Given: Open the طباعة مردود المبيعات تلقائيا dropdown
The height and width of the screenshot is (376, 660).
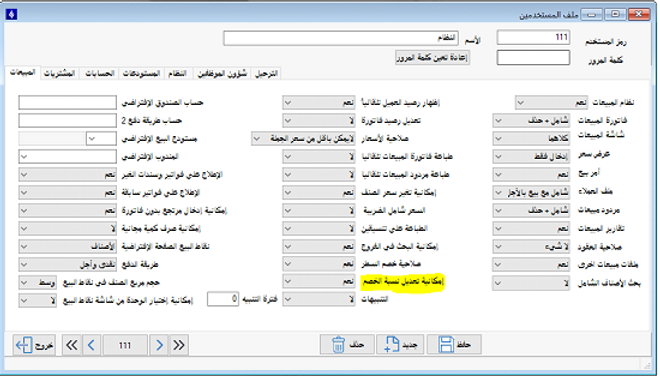Looking at the screenshot, I should click(x=319, y=174).
